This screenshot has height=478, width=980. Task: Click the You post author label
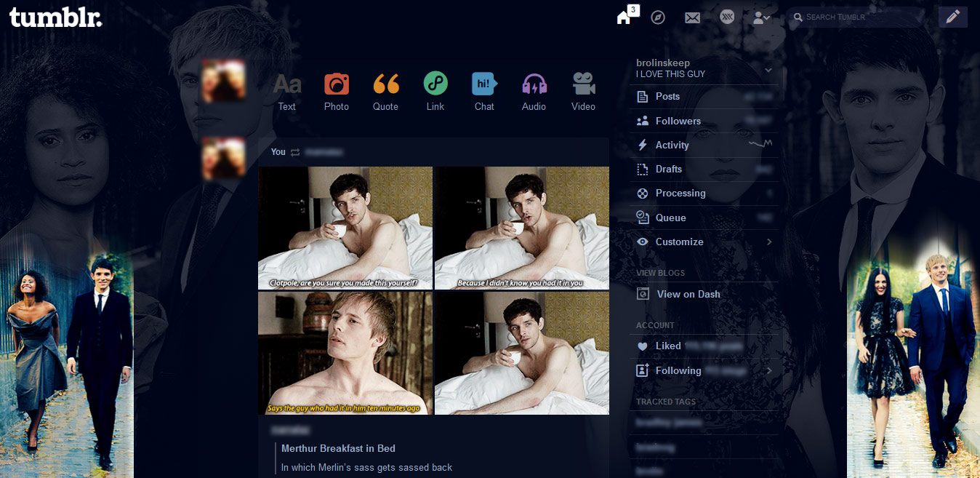coord(278,152)
